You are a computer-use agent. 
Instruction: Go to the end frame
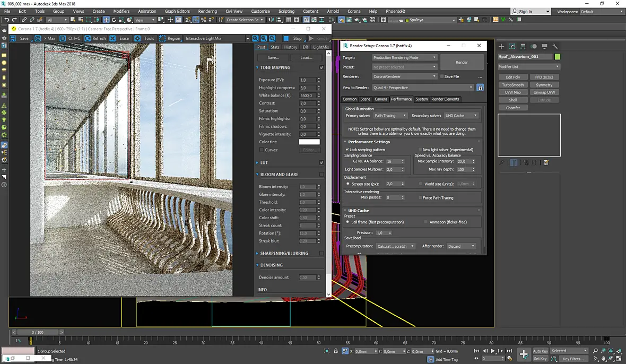[509, 351]
